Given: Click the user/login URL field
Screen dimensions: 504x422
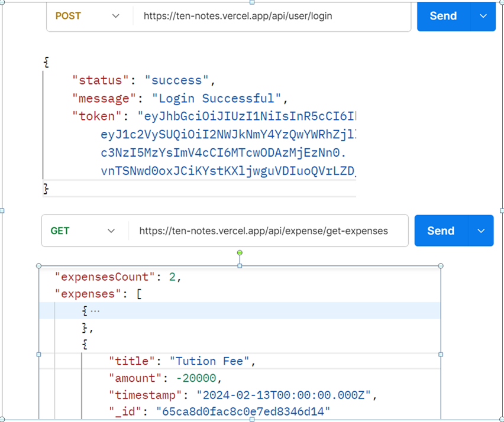Looking at the screenshot, I should tap(272, 16).
